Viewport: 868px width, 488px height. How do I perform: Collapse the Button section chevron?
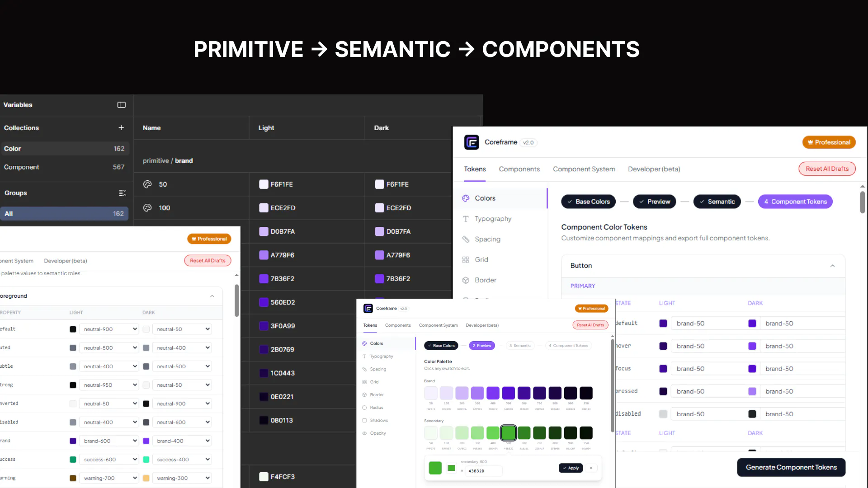click(x=832, y=266)
